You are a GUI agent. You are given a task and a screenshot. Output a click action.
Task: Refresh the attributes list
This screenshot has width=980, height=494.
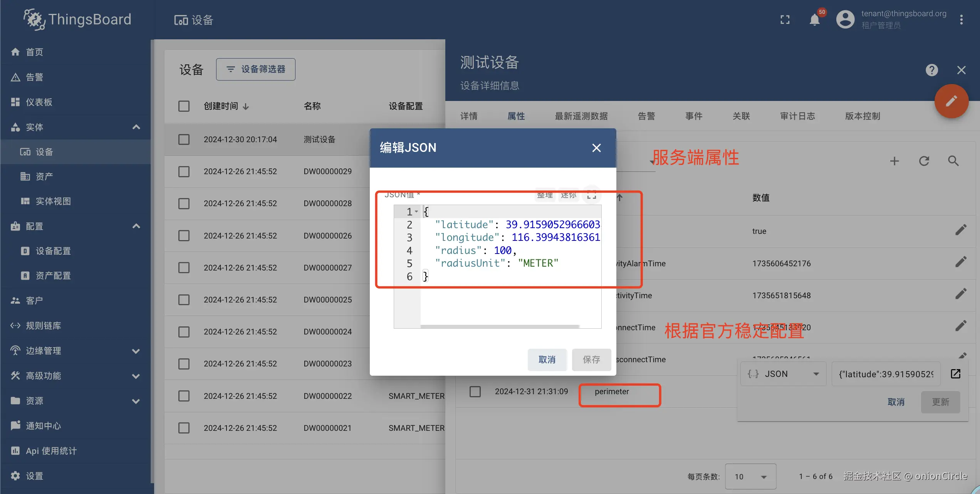[924, 161]
